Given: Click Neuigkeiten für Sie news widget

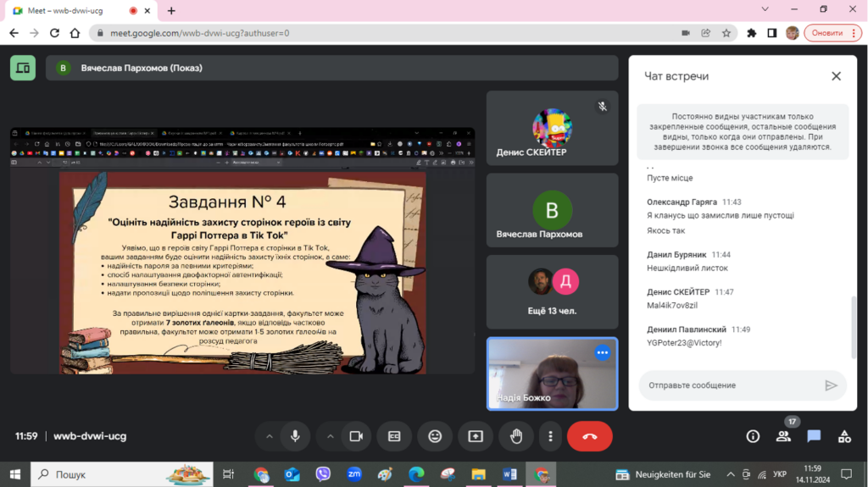Looking at the screenshot, I should [x=663, y=474].
